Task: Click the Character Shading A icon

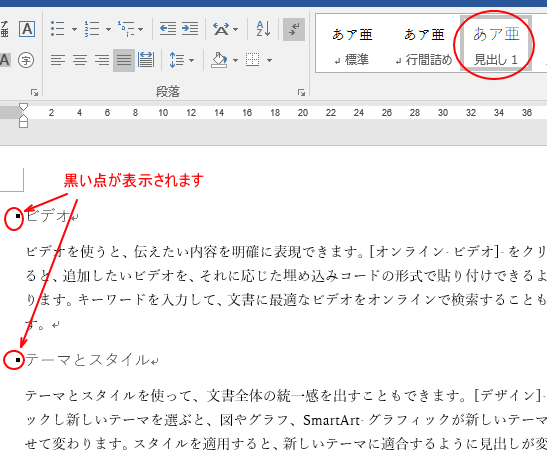Action: point(4,60)
